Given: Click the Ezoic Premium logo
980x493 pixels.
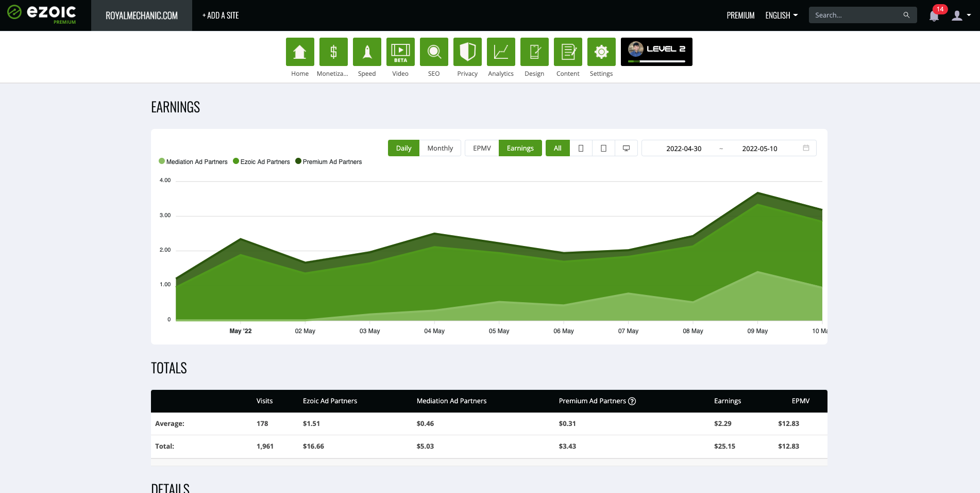Looking at the screenshot, I should coord(42,14).
